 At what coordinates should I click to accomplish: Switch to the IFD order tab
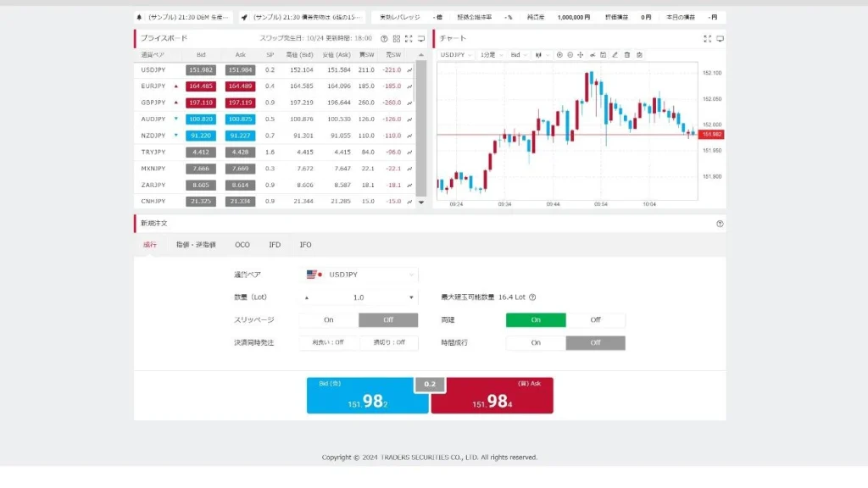click(275, 245)
